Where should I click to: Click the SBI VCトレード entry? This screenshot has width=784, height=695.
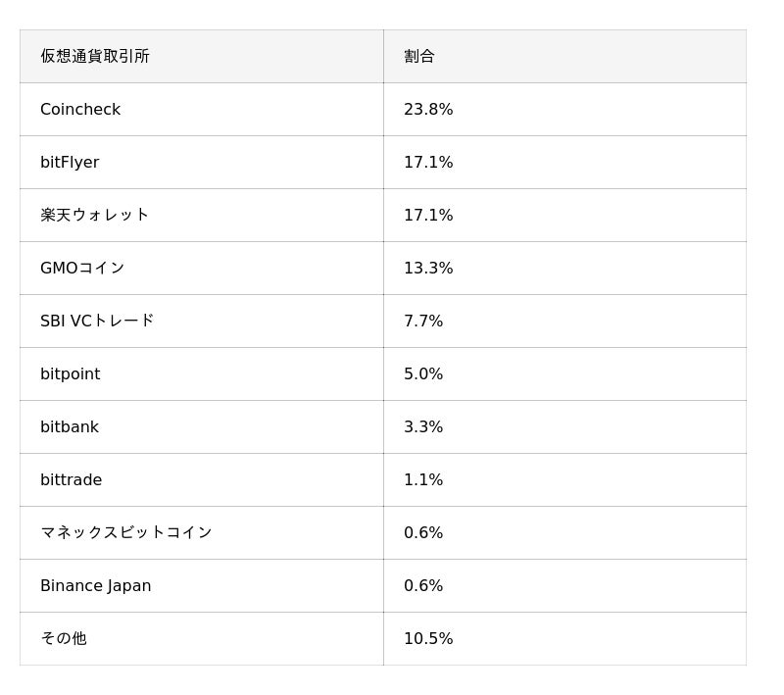(x=97, y=321)
